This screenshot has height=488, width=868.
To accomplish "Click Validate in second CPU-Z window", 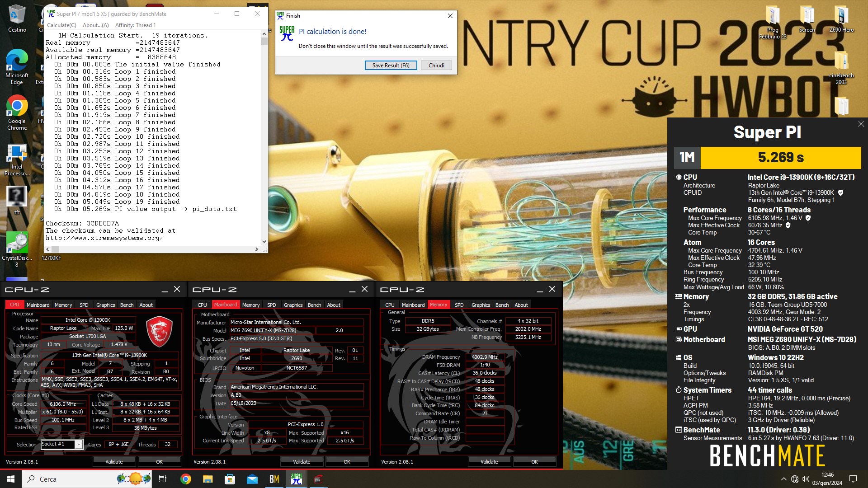I will coord(302,462).
